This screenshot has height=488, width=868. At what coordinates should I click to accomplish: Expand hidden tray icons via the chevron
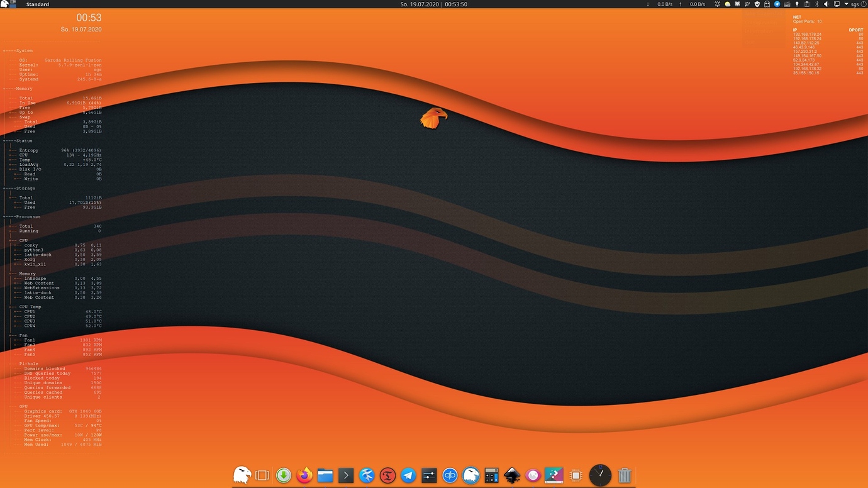click(846, 4)
